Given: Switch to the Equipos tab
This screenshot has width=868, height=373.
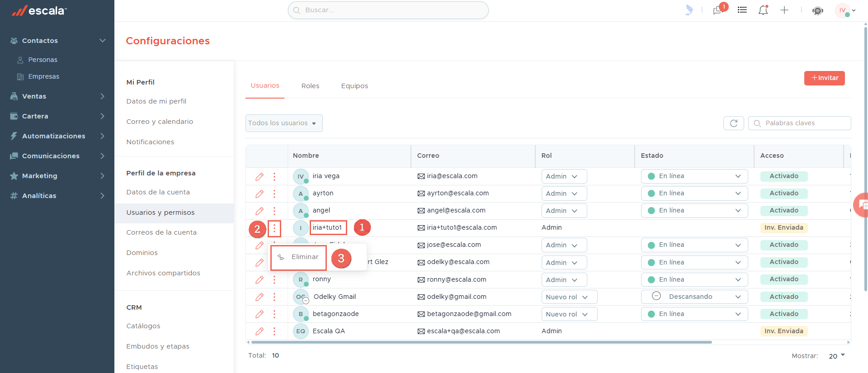Looking at the screenshot, I should click(354, 86).
